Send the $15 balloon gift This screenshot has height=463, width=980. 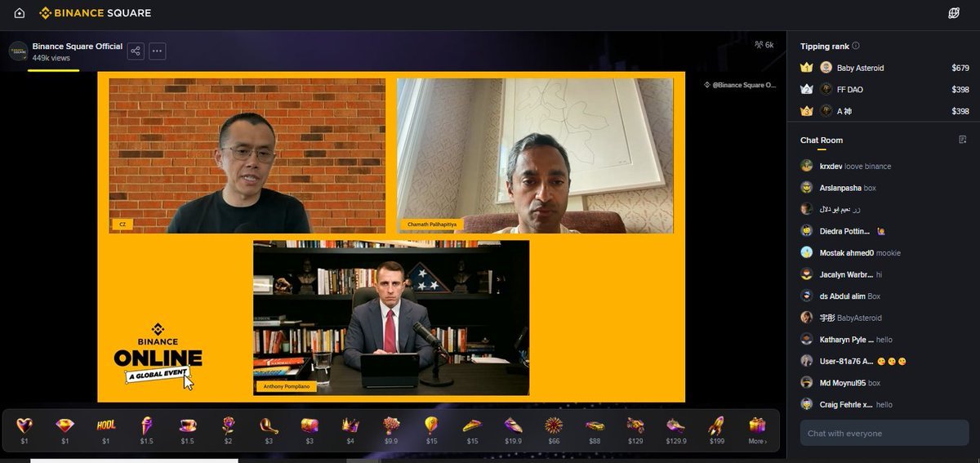pos(431,430)
